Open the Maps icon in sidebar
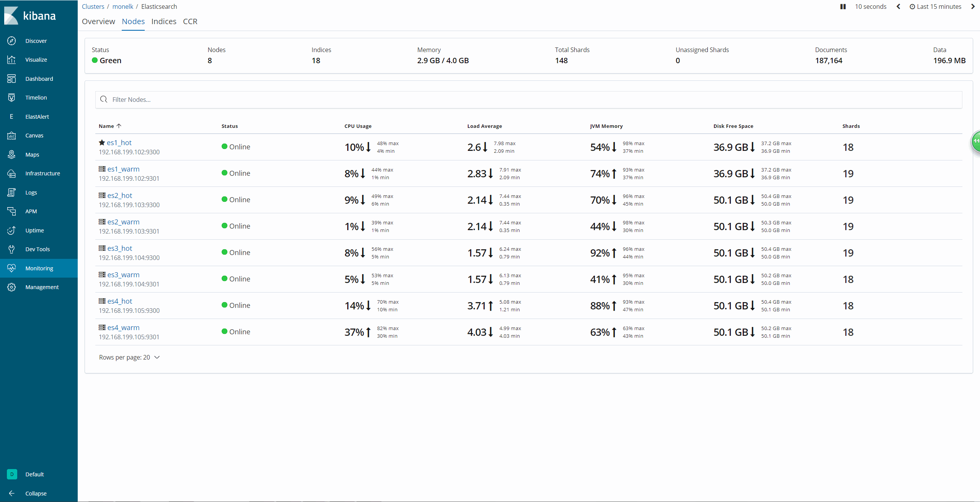The width and height of the screenshot is (980, 502). (11, 154)
